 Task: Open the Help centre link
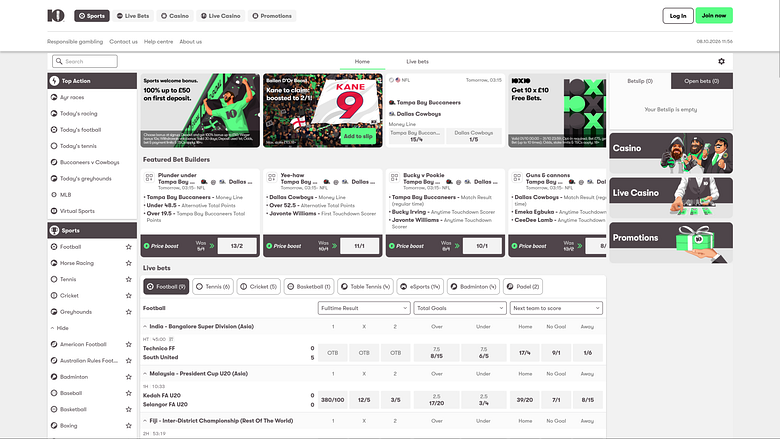pyautogui.click(x=159, y=42)
